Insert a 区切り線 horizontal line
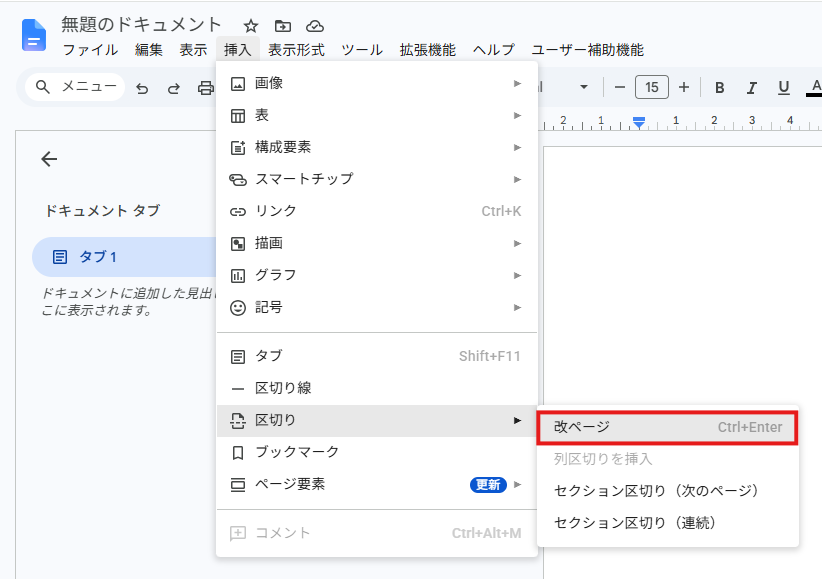 click(377, 388)
